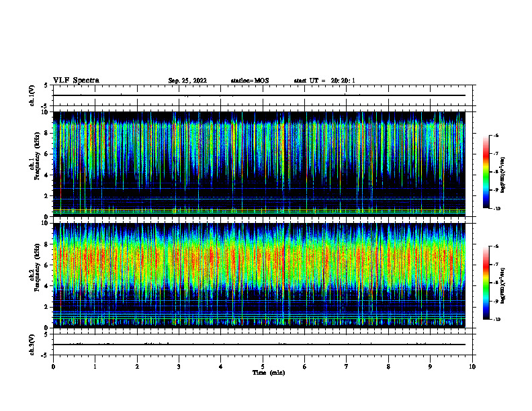
Task: Click the 'VLF Spectra' title text
Action: [76, 81]
